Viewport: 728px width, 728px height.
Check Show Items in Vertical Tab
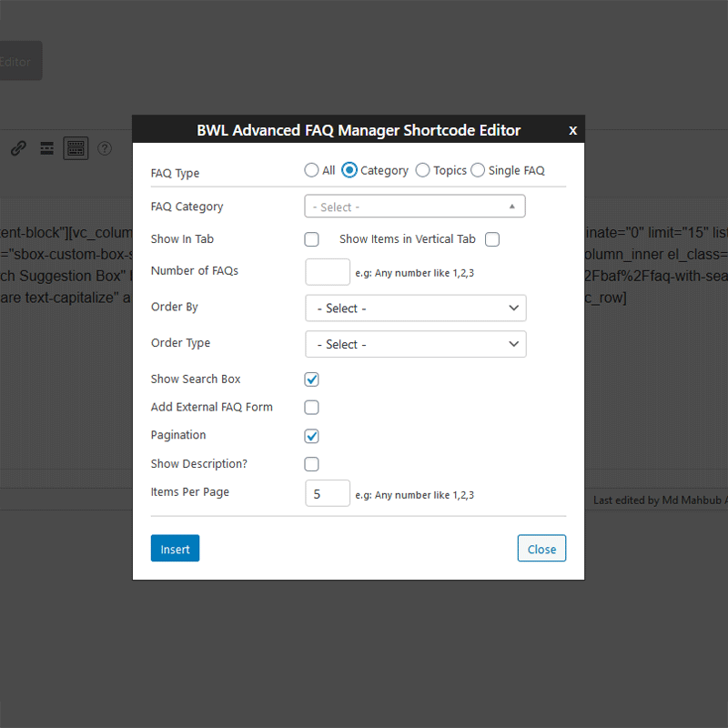pyautogui.click(x=492, y=238)
